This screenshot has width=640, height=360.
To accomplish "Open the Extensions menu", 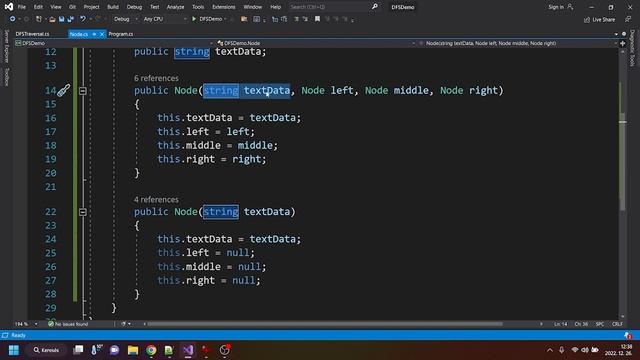I will [224, 7].
